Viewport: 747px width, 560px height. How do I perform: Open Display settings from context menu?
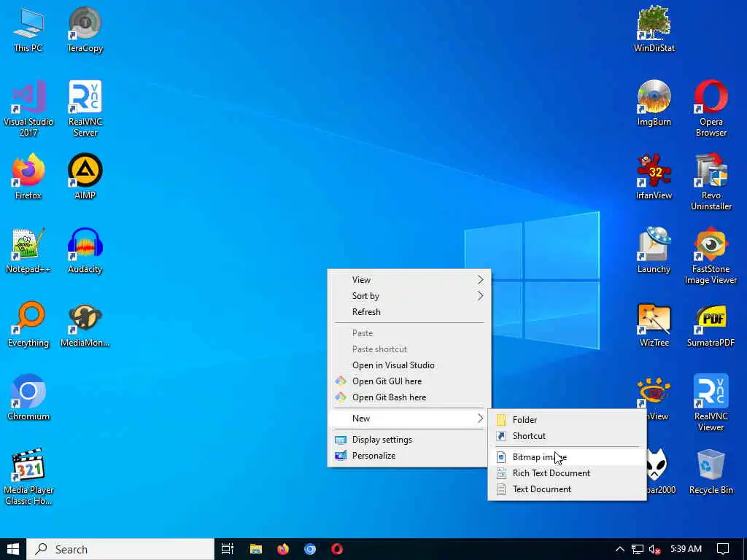coord(409,440)
